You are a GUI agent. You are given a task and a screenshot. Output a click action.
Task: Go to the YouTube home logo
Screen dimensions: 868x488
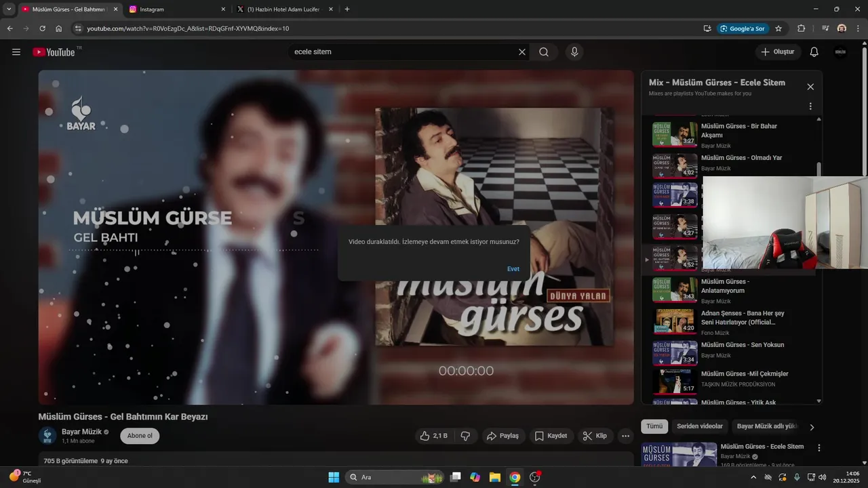pos(54,52)
